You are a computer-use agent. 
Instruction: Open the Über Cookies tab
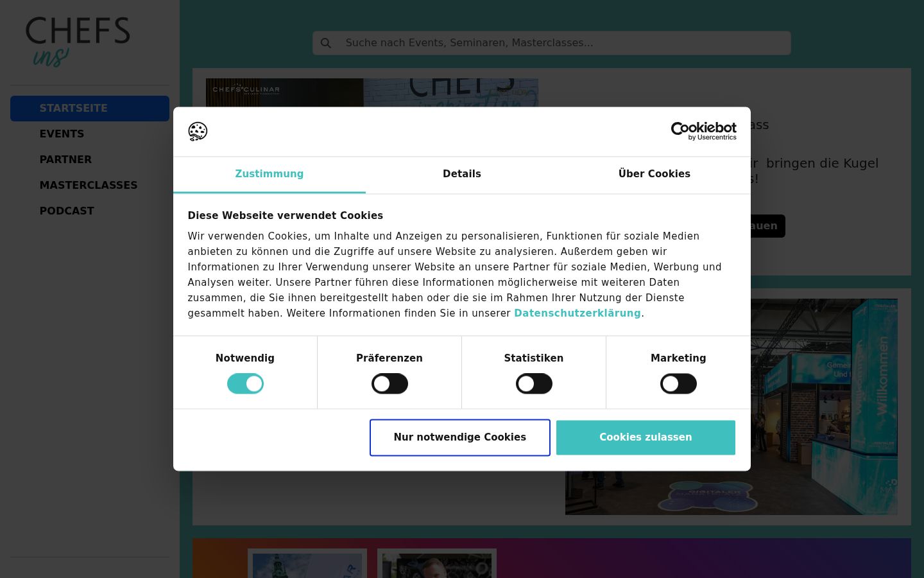(x=654, y=174)
